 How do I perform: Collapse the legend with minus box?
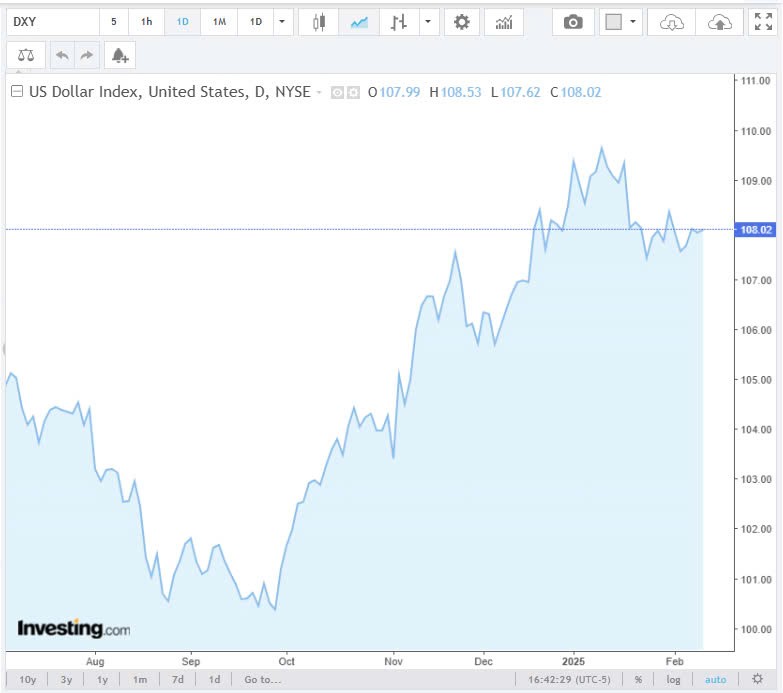pyautogui.click(x=17, y=91)
